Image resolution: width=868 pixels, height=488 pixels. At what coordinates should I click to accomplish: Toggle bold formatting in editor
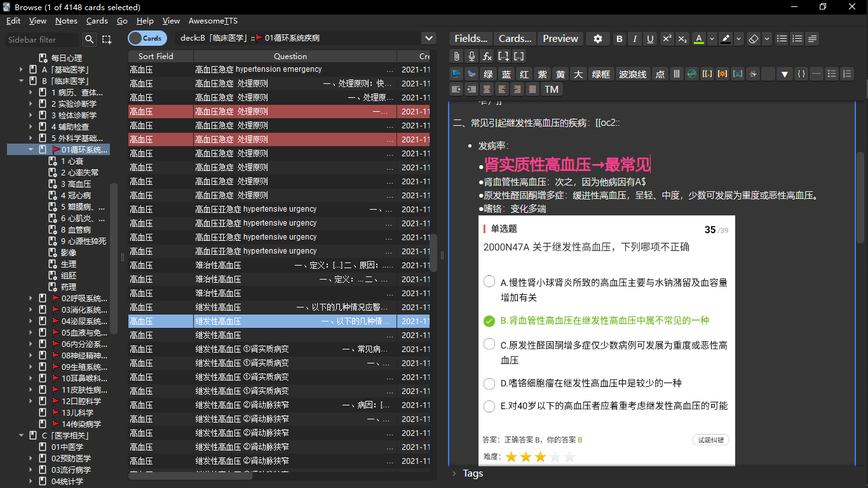(x=620, y=39)
